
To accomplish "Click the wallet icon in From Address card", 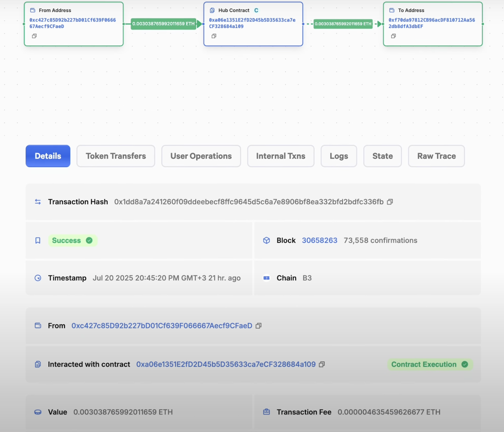I will pyautogui.click(x=33, y=10).
